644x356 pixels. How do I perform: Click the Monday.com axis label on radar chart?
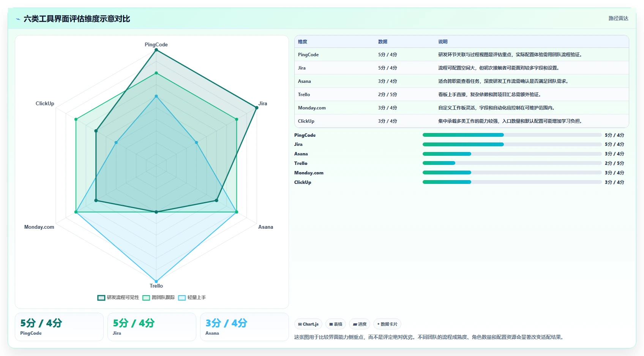(x=39, y=227)
